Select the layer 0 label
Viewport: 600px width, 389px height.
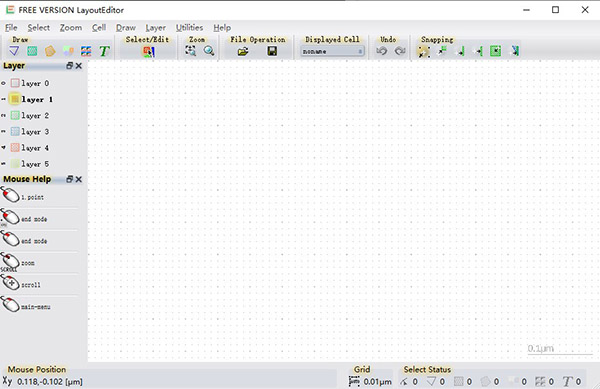tap(35, 83)
